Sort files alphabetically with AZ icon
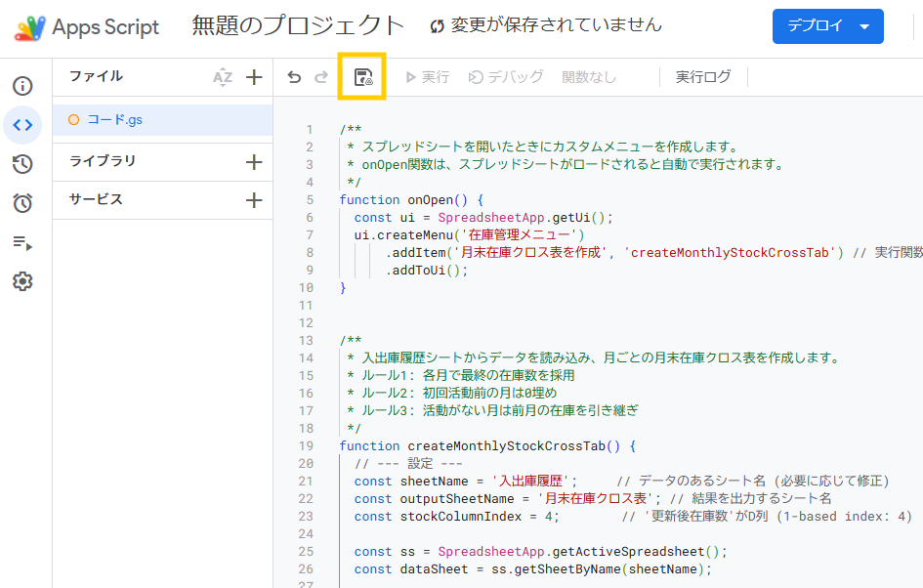The width and height of the screenshot is (923, 588). coord(223,77)
